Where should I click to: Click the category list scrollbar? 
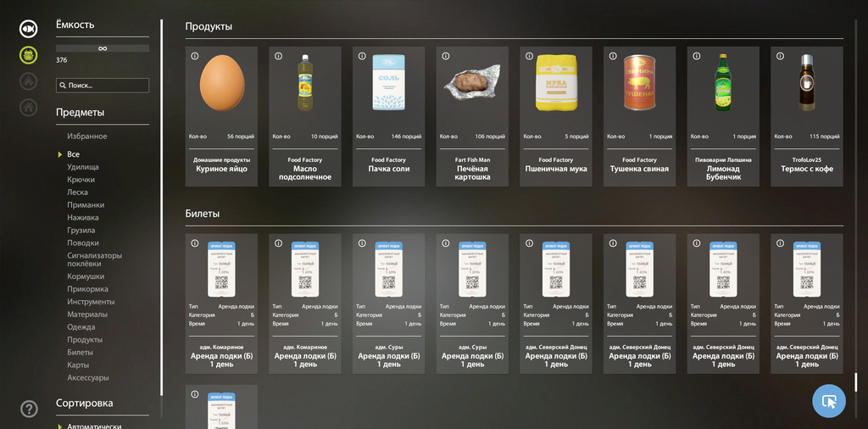point(162,207)
